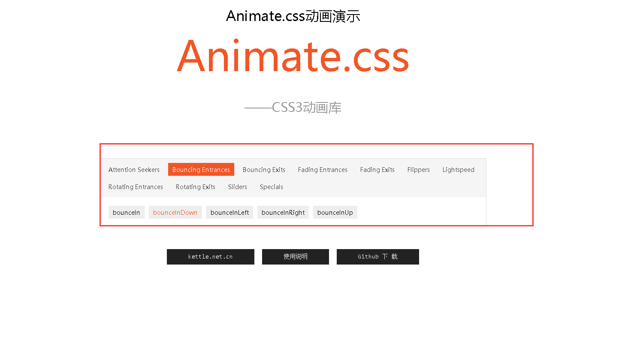Viewport: 637px width, 364px height.
Task: Trigger the bounceInDown animation
Action: pyautogui.click(x=175, y=213)
